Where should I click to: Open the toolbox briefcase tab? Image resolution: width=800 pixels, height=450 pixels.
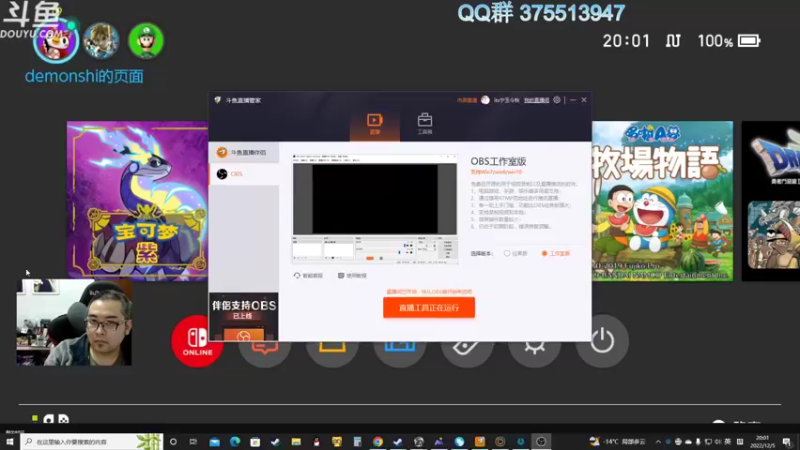(x=424, y=124)
